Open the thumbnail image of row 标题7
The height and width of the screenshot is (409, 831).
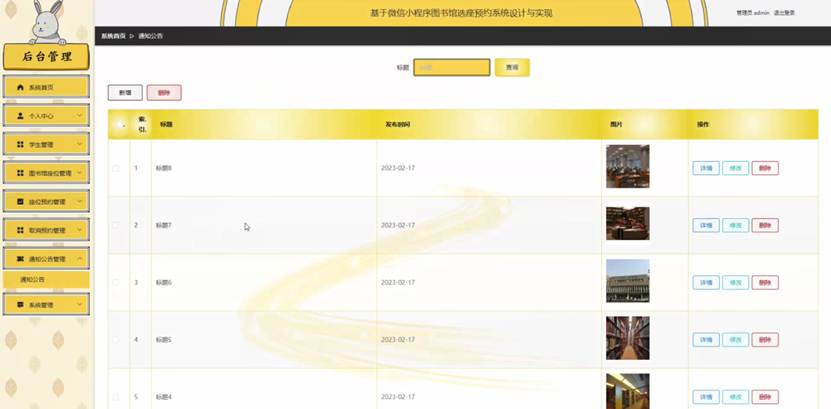pos(627,224)
